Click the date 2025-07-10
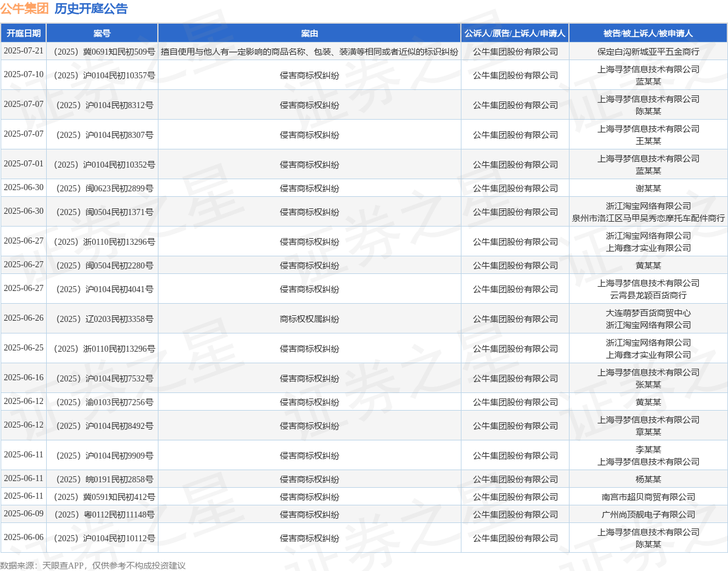The width and height of the screenshot is (728, 571). [x=24, y=74]
